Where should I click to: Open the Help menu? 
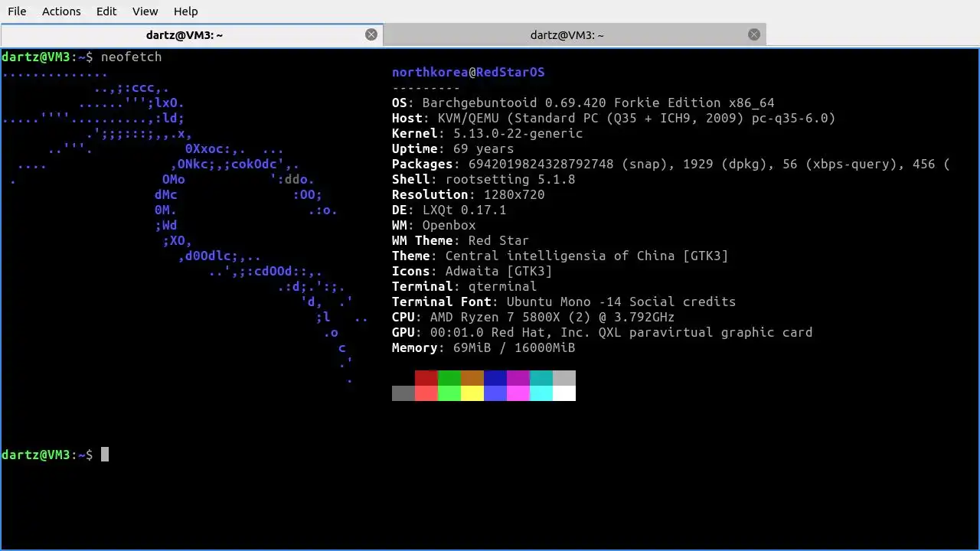(186, 11)
